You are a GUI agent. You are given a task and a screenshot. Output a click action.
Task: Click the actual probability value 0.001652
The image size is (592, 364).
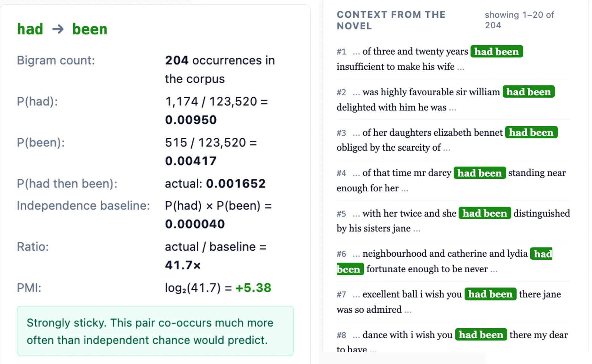(236, 184)
